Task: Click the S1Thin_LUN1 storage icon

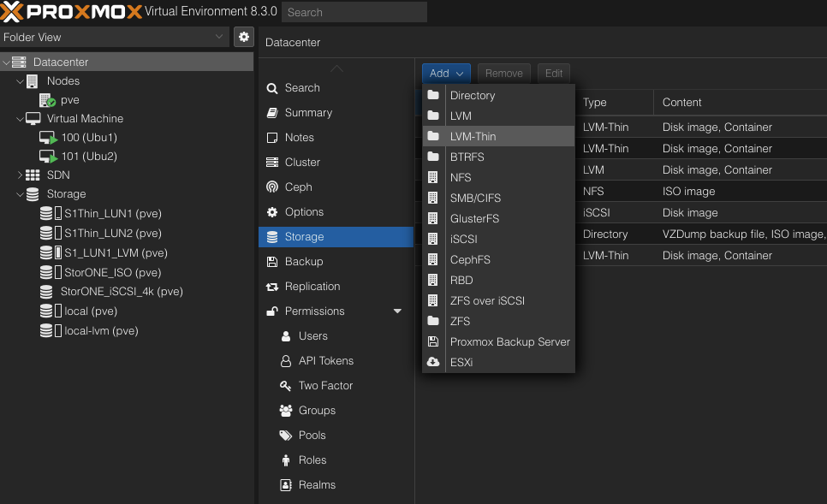Action: (46, 214)
